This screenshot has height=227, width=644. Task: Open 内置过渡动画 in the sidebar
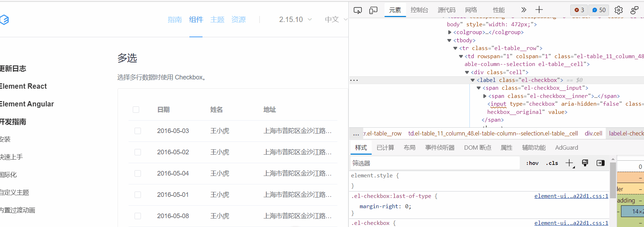point(18,210)
